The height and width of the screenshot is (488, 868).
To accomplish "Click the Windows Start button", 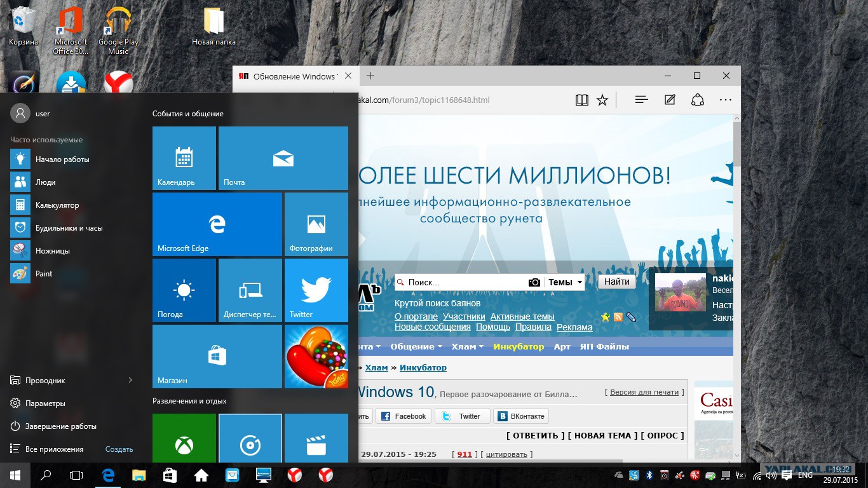I will (x=15, y=475).
